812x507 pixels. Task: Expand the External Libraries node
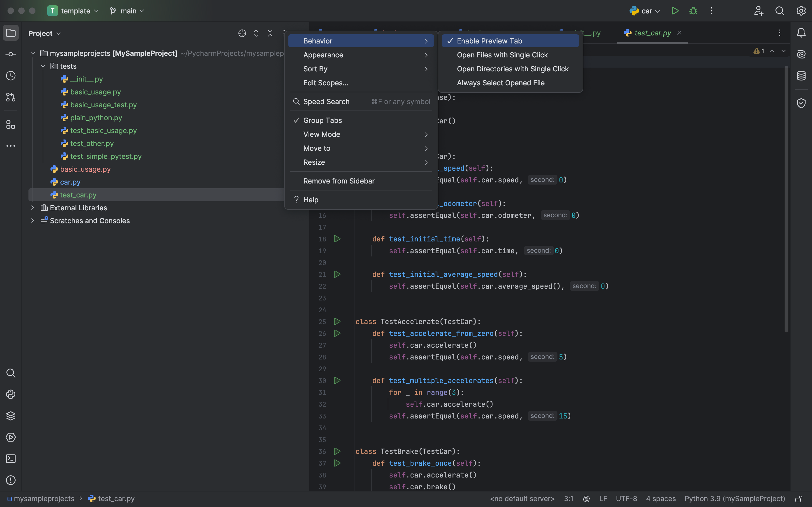[x=32, y=208]
